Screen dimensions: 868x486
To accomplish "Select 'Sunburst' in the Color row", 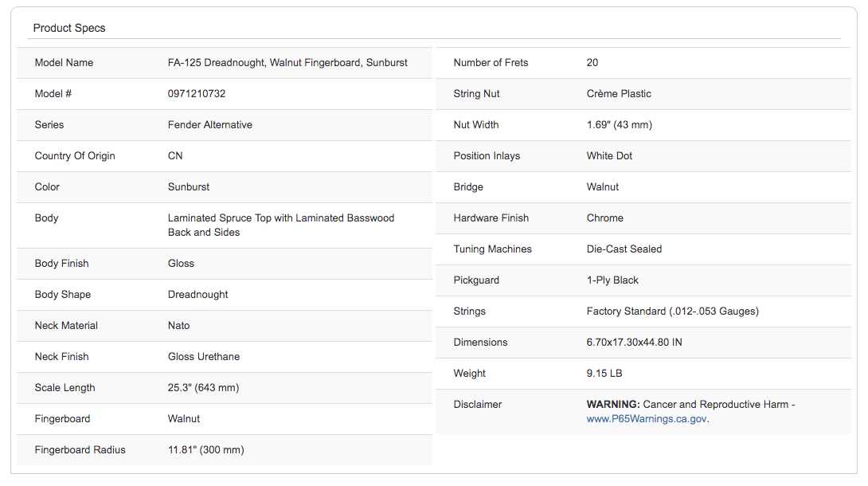I will pyautogui.click(x=189, y=186).
